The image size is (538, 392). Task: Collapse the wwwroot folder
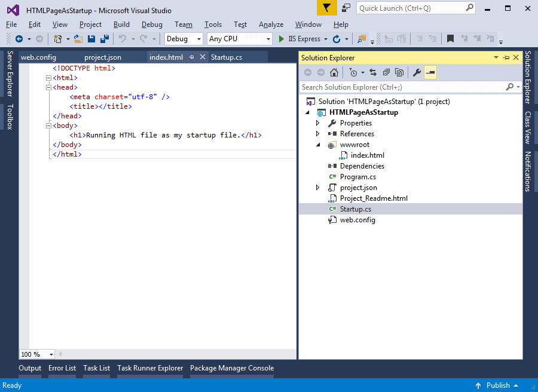click(317, 144)
